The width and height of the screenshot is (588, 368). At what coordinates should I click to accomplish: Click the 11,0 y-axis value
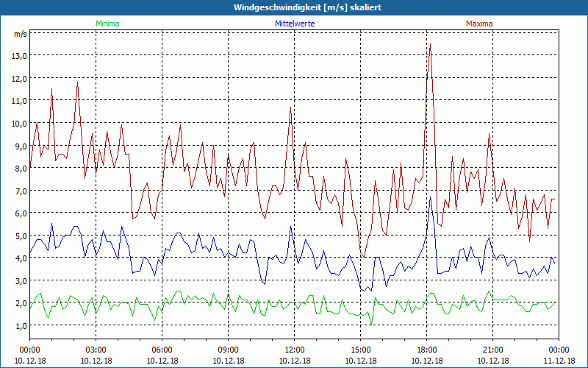coord(20,101)
